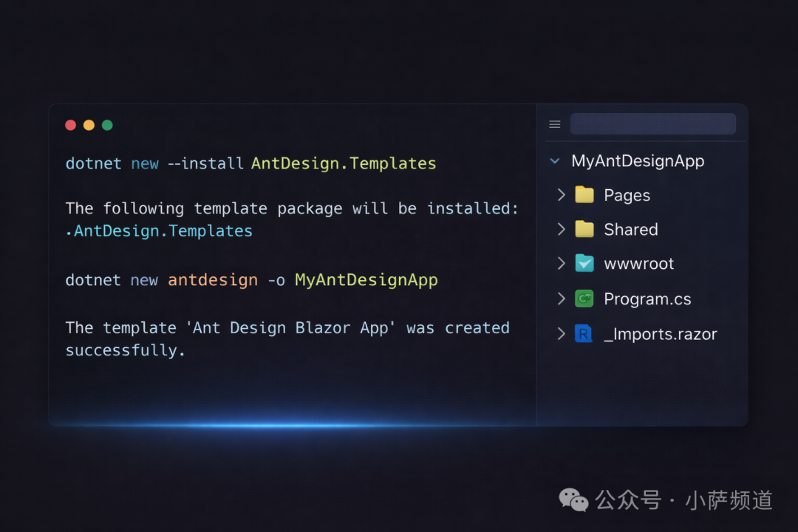Click the 'dotnet new --install AntDesign.Templates' command line

251,163
